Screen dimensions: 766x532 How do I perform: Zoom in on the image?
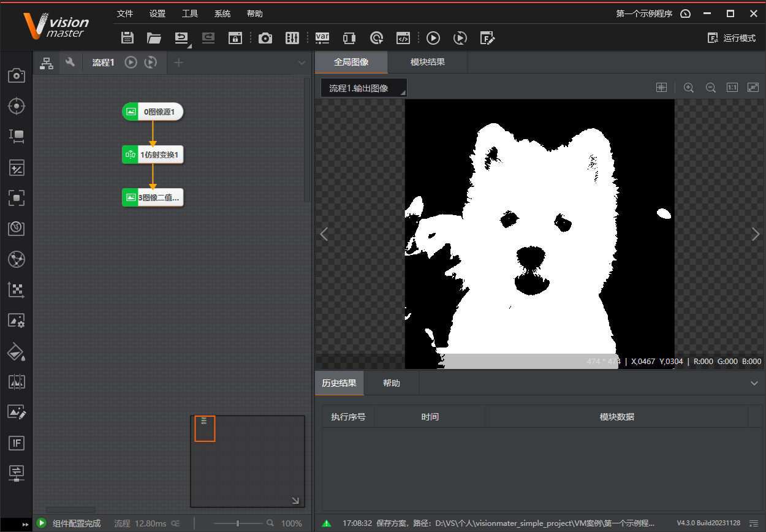[689, 88]
